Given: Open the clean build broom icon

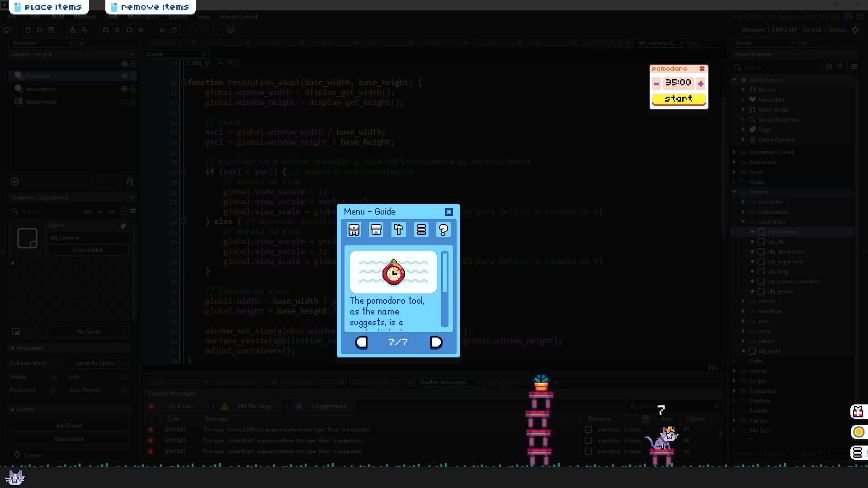Looking at the screenshot, I should pyautogui.click(x=142, y=30).
